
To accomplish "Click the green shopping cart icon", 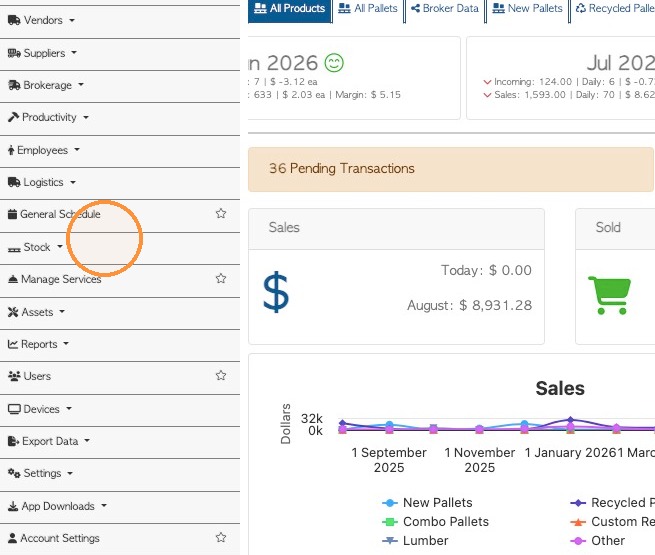I will [609, 295].
